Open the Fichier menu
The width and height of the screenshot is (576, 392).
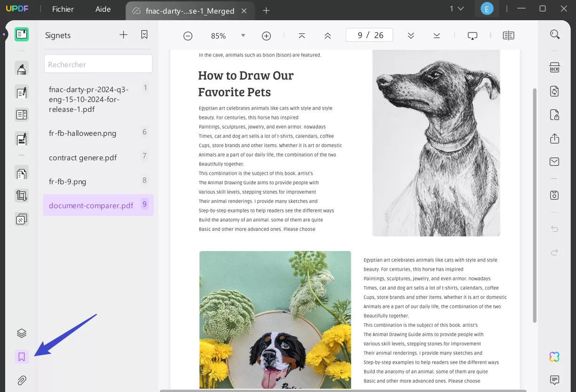[x=63, y=9]
